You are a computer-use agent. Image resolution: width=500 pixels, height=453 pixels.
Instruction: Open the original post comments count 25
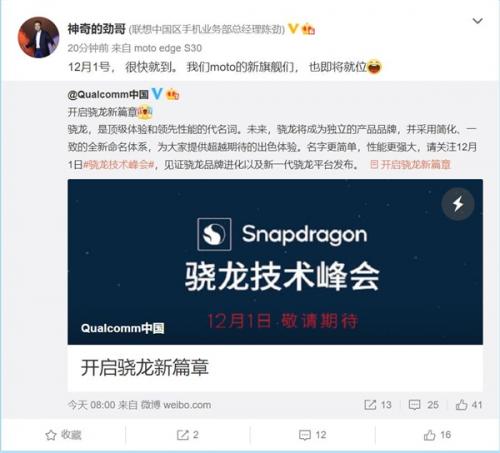(x=423, y=405)
